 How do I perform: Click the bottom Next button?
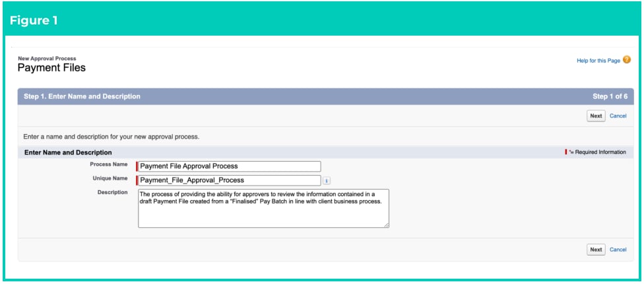click(596, 250)
